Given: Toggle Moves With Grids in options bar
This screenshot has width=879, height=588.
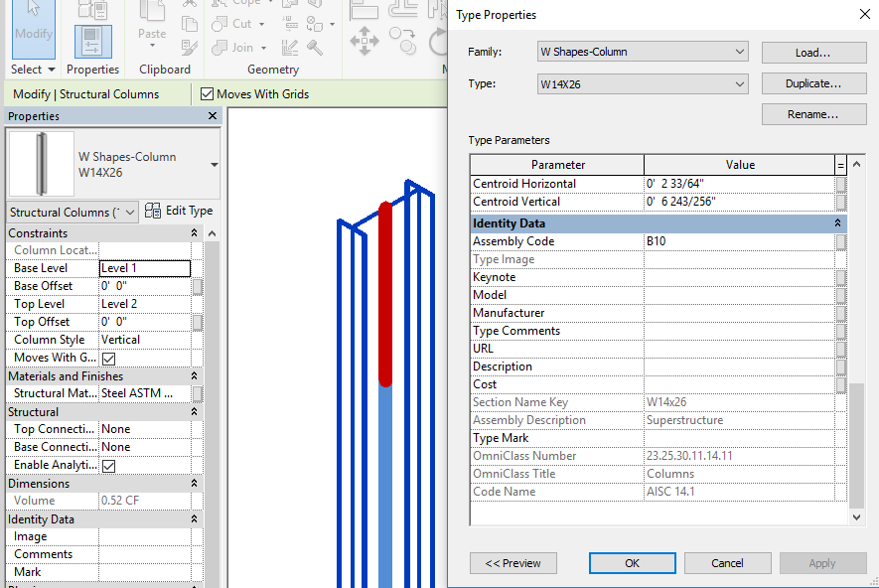Looking at the screenshot, I should click(x=208, y=94).
